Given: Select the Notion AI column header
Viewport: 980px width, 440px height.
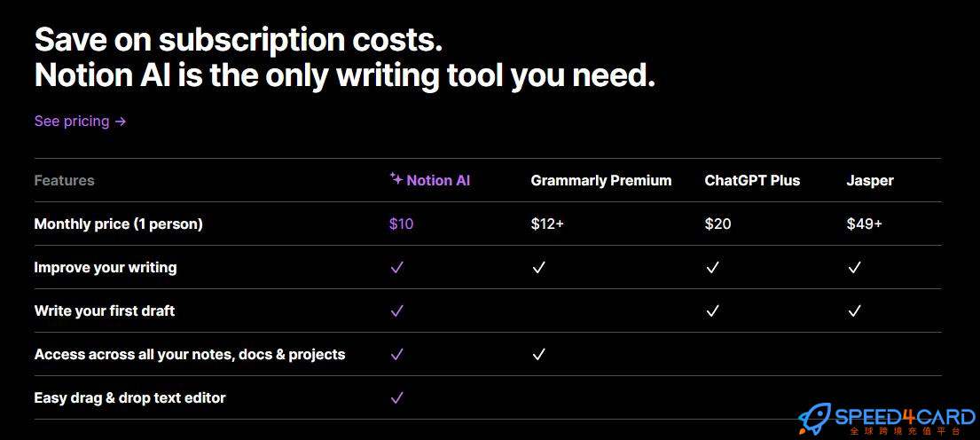Looking at the screenshot, I should pyautogui.click(x=430, y=181).
